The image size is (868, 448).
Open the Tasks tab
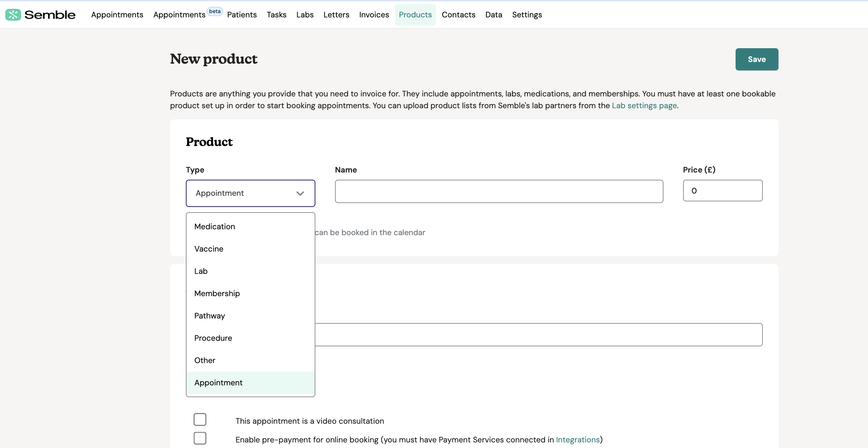point(276,15)
